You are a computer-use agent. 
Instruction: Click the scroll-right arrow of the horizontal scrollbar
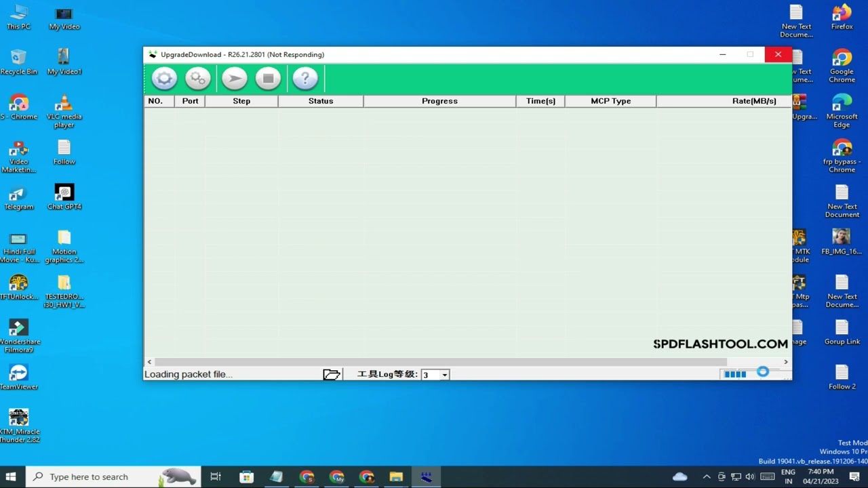click(786, 362)
